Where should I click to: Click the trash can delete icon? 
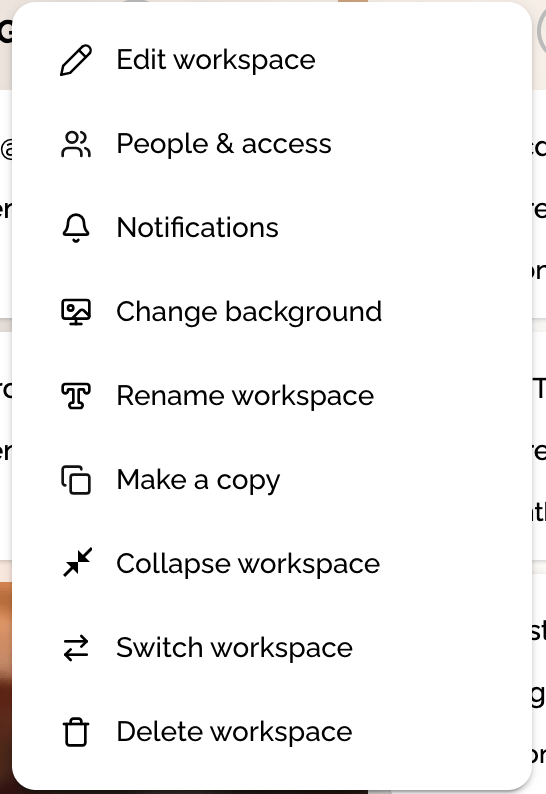(x=76, y=732)
